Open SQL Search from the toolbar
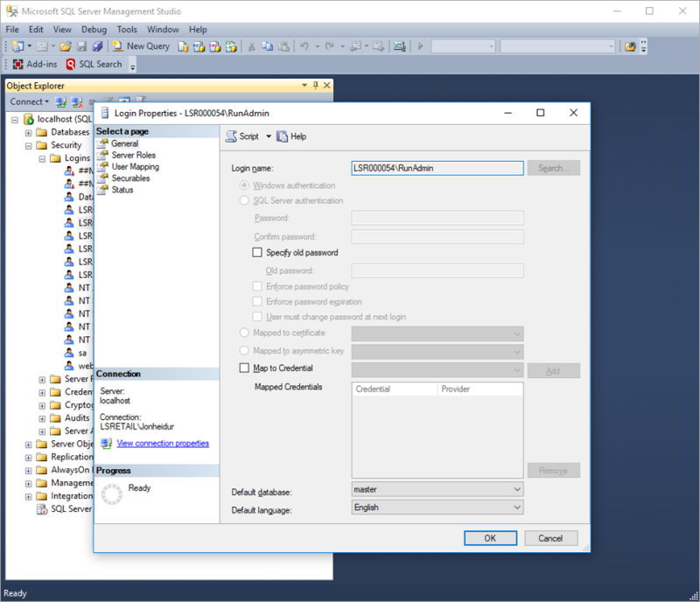 click(94, 64)
